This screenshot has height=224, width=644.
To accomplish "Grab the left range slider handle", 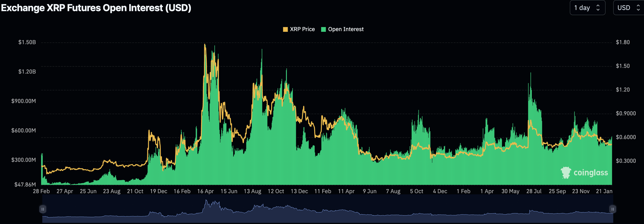I will pos(43,209).
